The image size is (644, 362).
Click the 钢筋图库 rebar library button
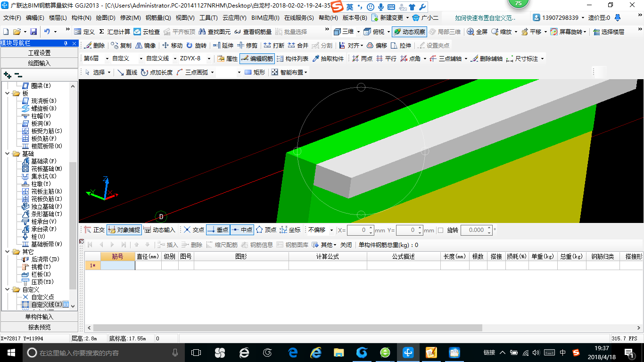(293, 245)
